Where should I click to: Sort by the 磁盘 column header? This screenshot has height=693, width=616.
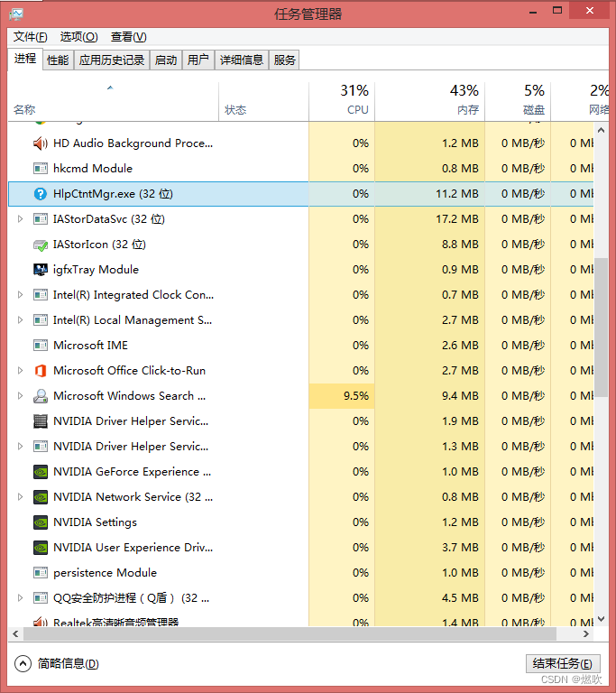click(518, 102)
